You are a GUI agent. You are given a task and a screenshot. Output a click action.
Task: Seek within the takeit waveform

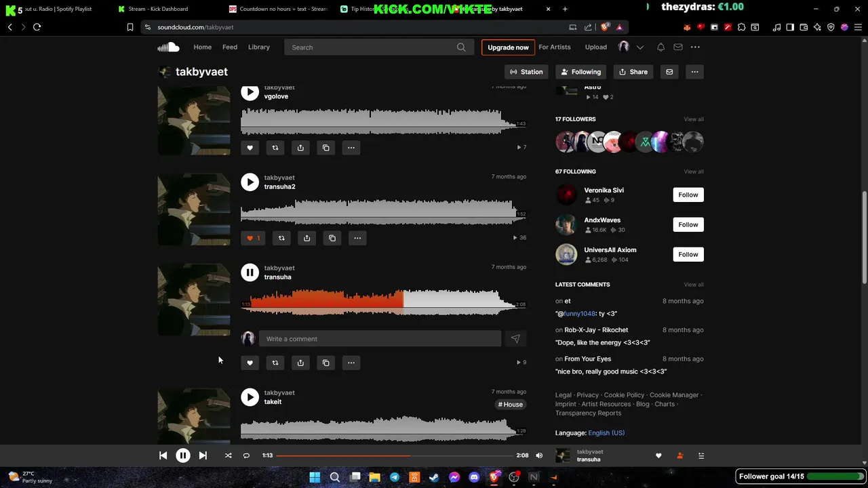point(383,428)
